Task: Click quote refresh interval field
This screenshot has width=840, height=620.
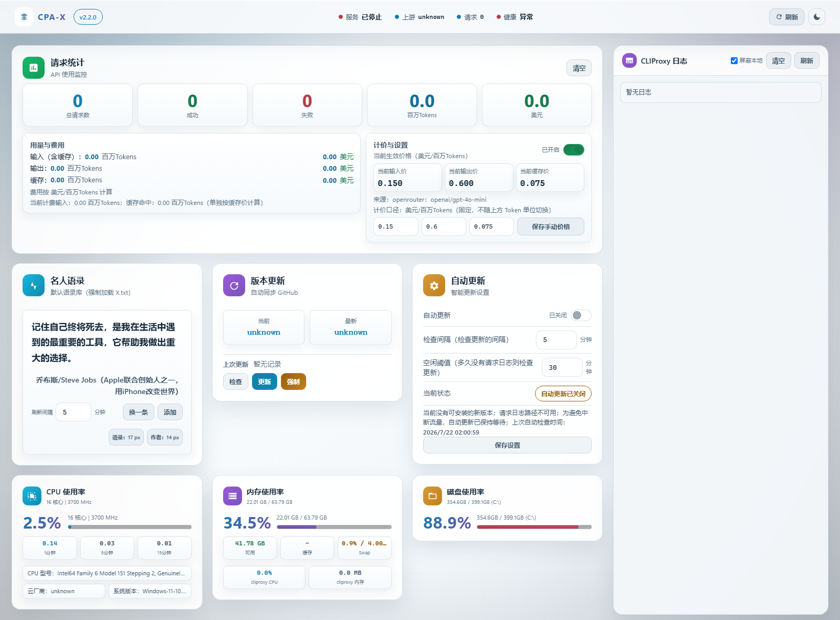Action: click(x=74, y=412)
